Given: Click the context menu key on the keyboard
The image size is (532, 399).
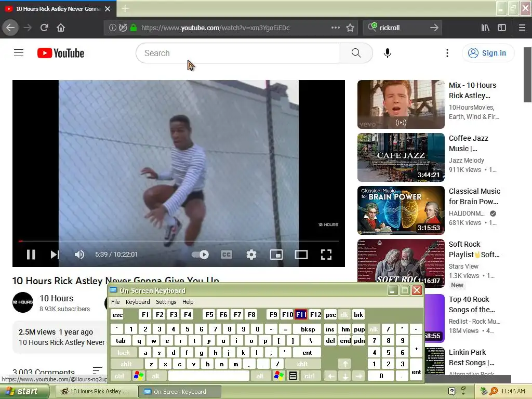Looking at the screenshot, I should pyautogui.click(x=293, y=376).
